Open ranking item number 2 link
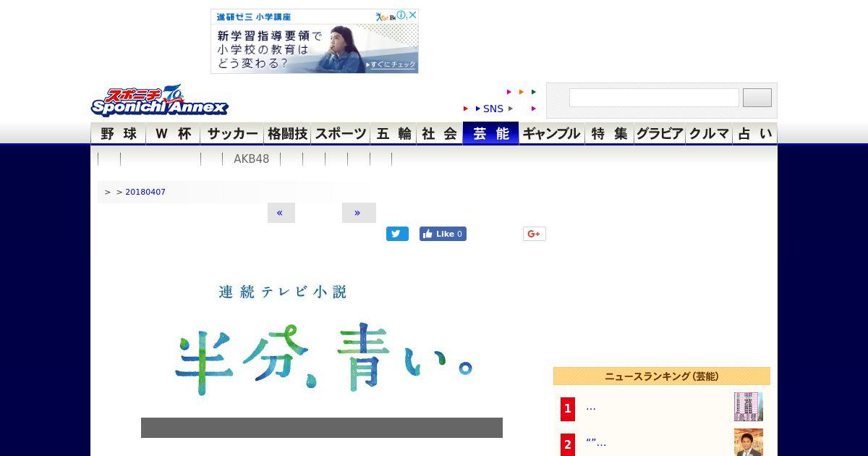 [596, 443]
